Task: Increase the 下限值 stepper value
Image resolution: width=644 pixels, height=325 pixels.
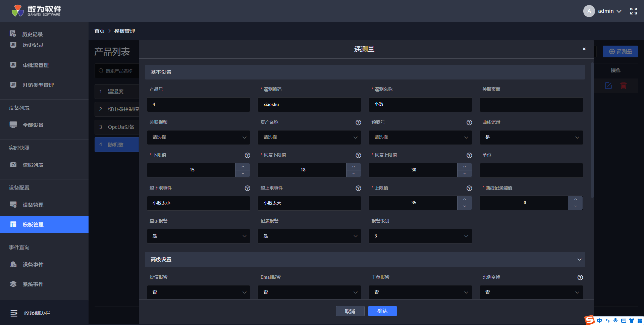Action: tap(243, 166)
